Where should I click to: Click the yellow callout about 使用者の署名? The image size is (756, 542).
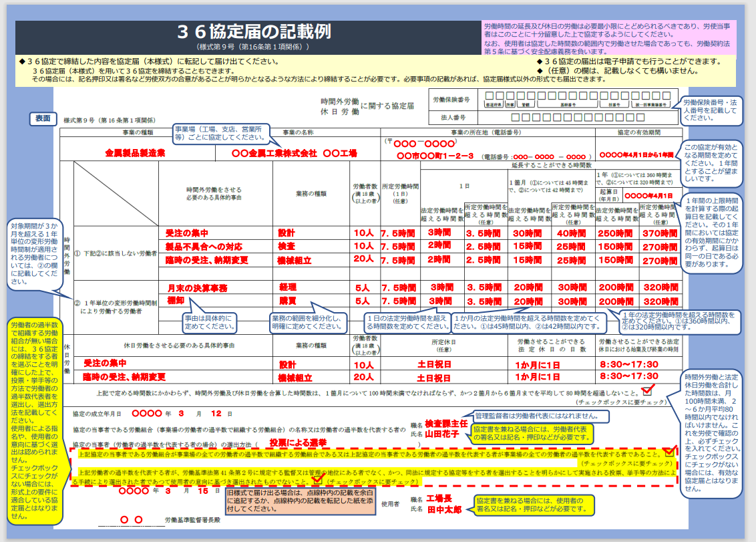tap(534, 505)
